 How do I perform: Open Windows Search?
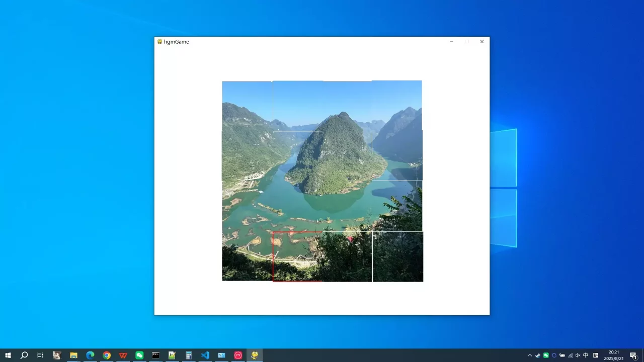click(x=24, y=355)
